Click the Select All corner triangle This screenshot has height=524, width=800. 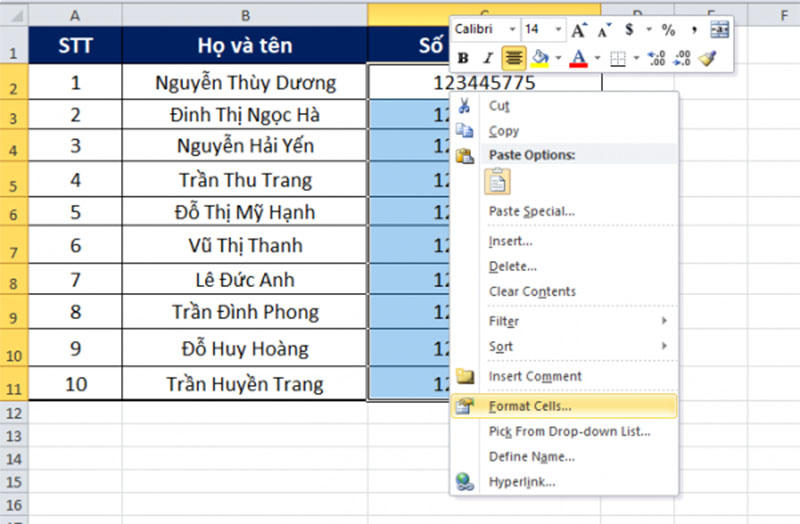click(x=14, y=15)
